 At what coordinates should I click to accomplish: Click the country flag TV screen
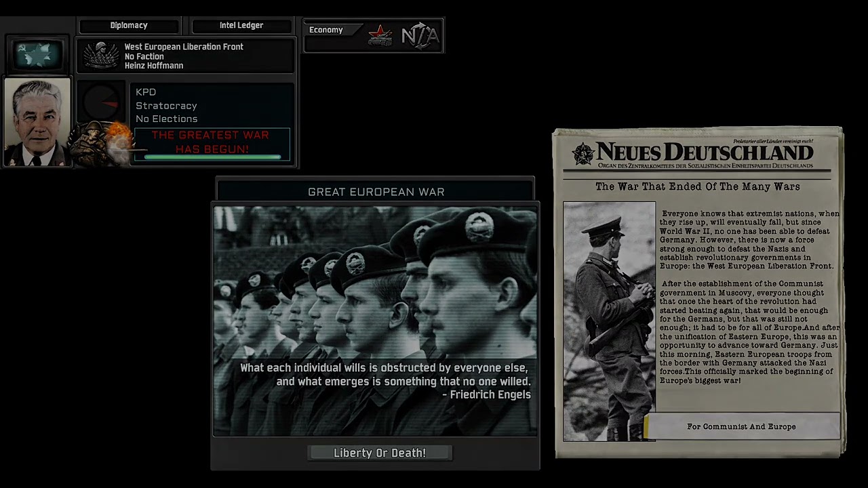pos(36,54)
